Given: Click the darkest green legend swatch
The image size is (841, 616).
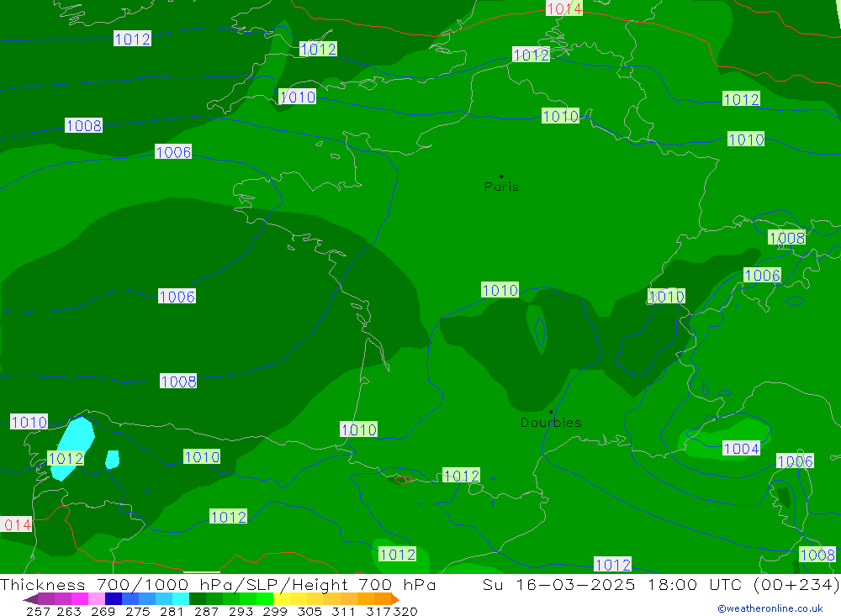Looking at the screenshot, I should [198, 599].
